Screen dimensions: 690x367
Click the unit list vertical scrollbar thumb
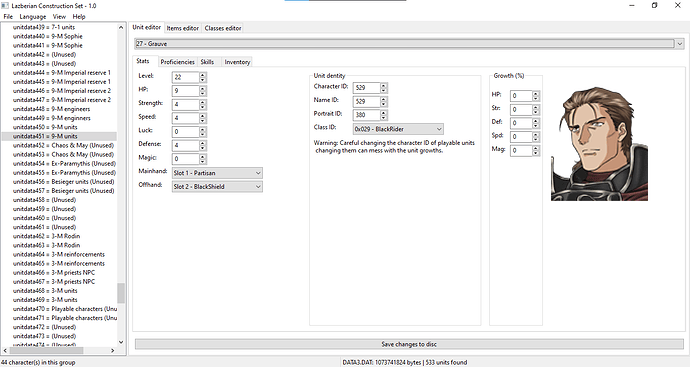click(121, 293)
